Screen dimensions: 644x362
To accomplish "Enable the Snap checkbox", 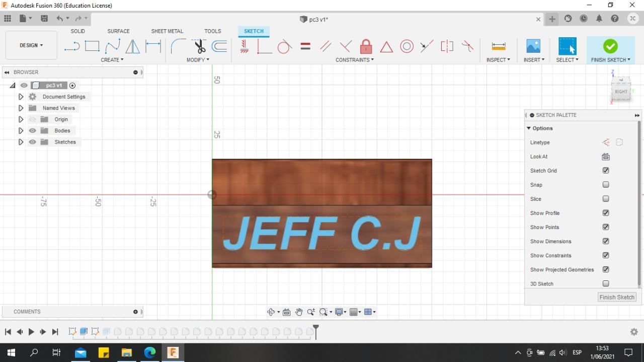I will 606,185.
